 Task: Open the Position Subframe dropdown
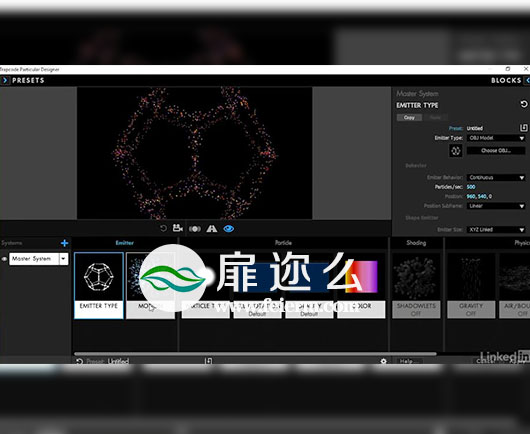pyautogui.click(x=496, y=206)
